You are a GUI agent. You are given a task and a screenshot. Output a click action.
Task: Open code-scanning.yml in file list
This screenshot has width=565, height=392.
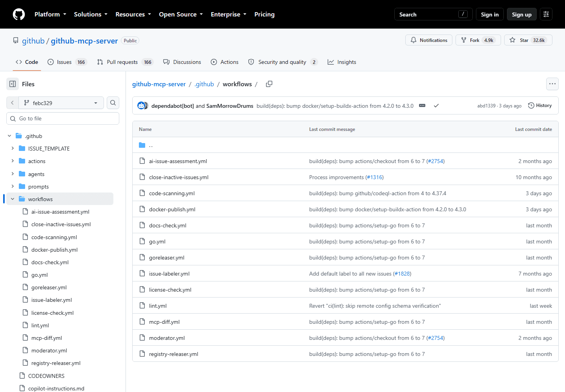(172, 193)
